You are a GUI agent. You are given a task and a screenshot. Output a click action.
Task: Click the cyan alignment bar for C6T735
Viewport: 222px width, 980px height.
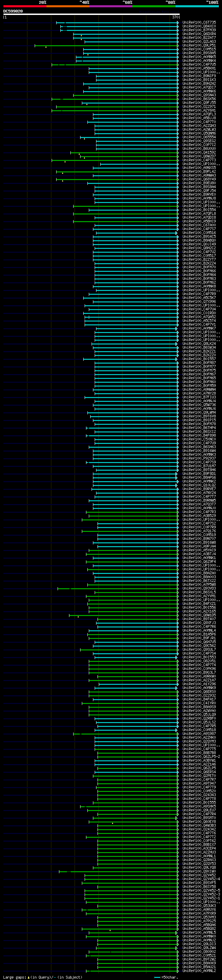point(117,23)
